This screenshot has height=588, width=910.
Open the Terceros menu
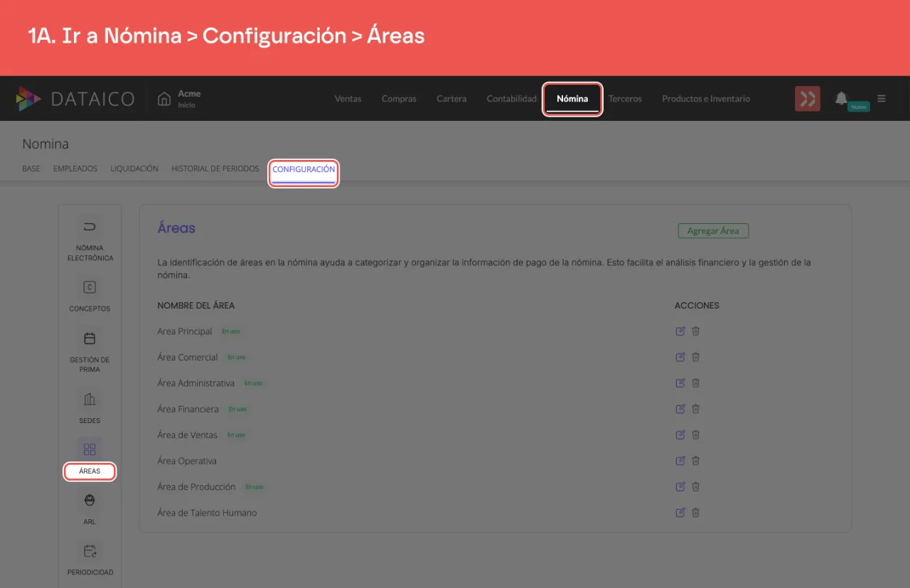[x=625, y=99]
